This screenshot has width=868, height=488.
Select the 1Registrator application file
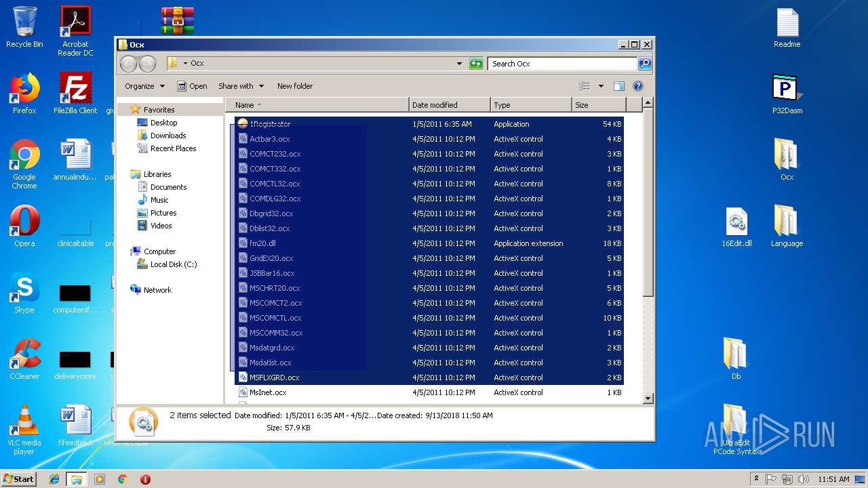429,124
